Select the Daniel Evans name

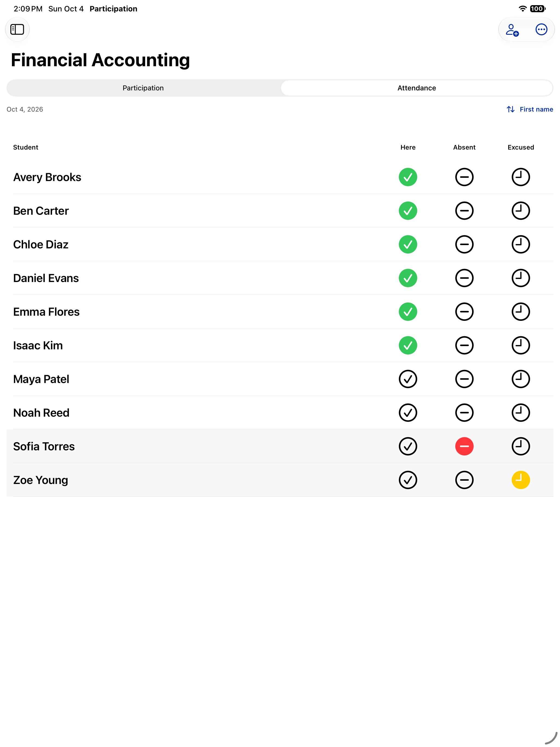tap(46, 278)
